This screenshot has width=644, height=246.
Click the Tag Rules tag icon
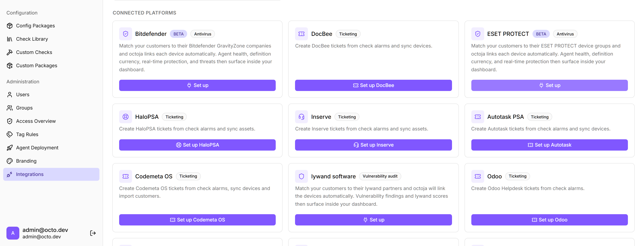click(9, 134)
